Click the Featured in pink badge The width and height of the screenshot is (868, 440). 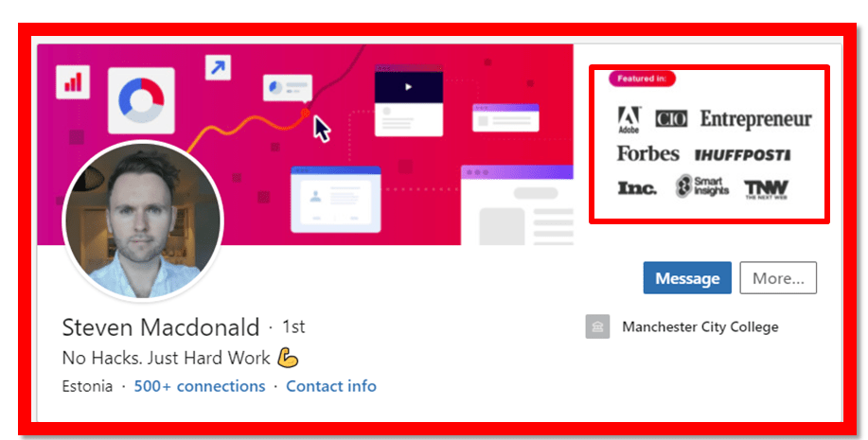click(642, 79)
